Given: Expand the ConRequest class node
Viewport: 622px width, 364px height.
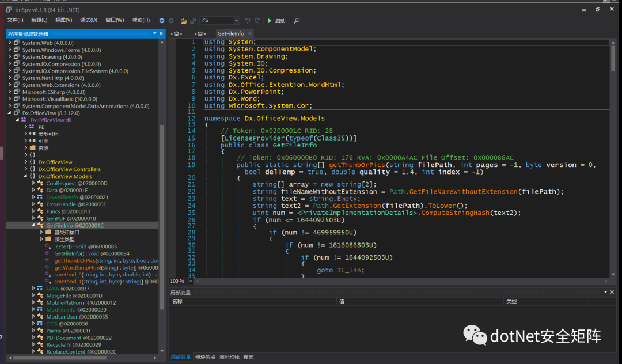Looking at the screenshot, I should click(33, 183).
